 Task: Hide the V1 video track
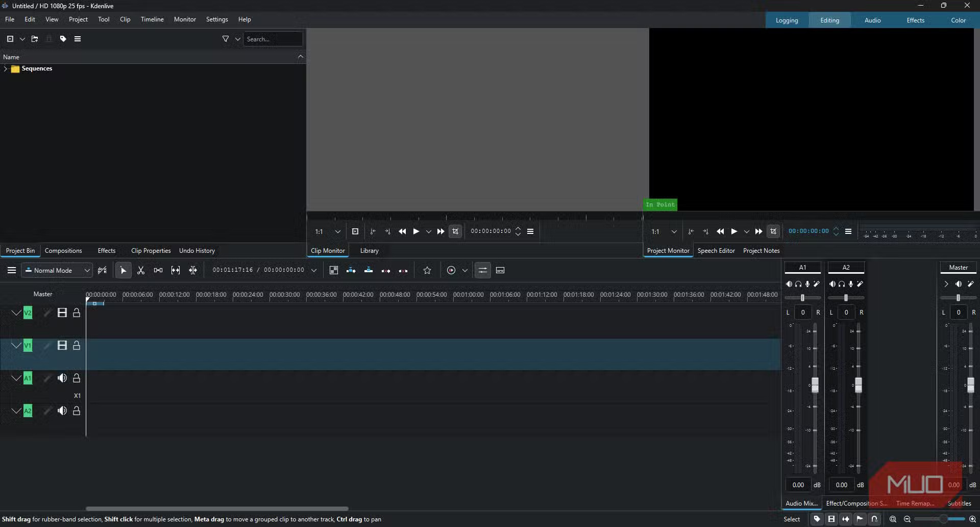[62, 345]
